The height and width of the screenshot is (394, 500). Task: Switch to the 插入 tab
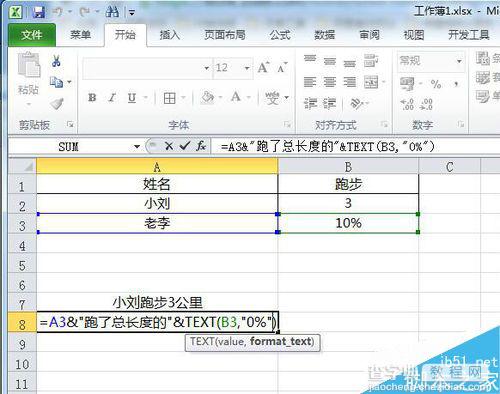[169, 34]
